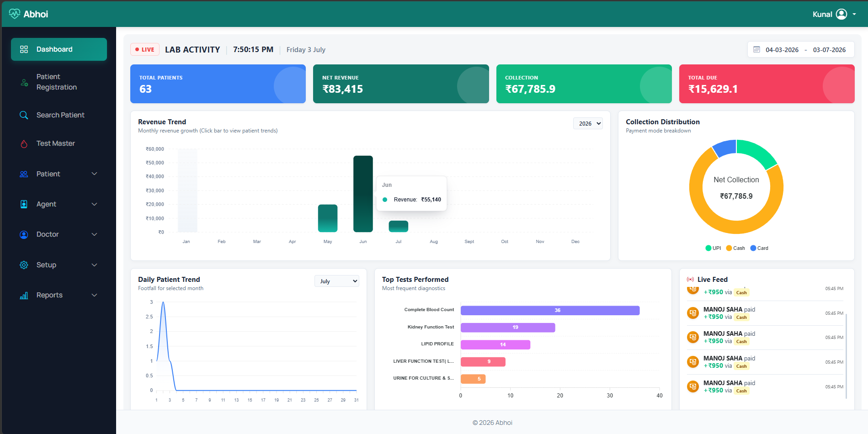This screenshot has width=868, height=434.
Task: Click the Reports bar chart icon
Action: (24, 295)
